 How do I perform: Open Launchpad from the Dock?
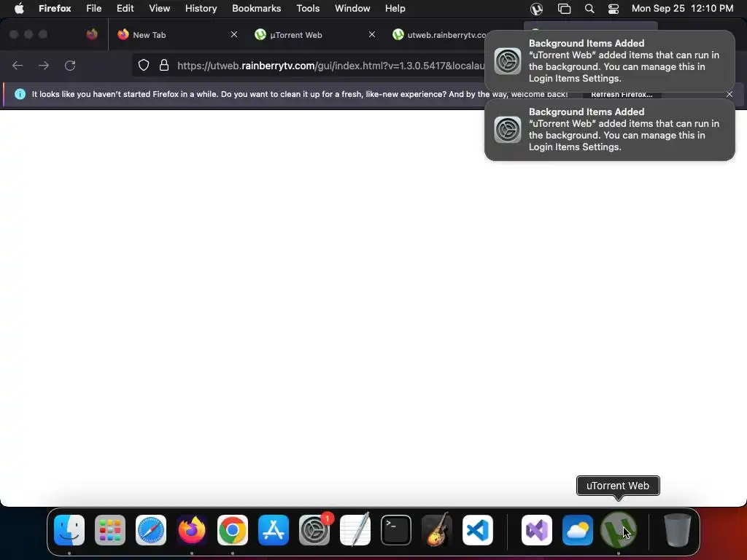click(110, 530)
